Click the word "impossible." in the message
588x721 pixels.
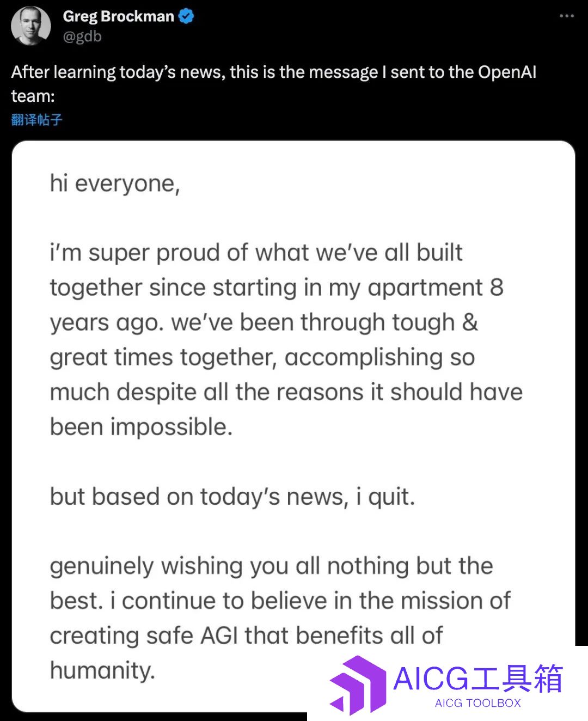pyautogui.click(x=171, y=427)
